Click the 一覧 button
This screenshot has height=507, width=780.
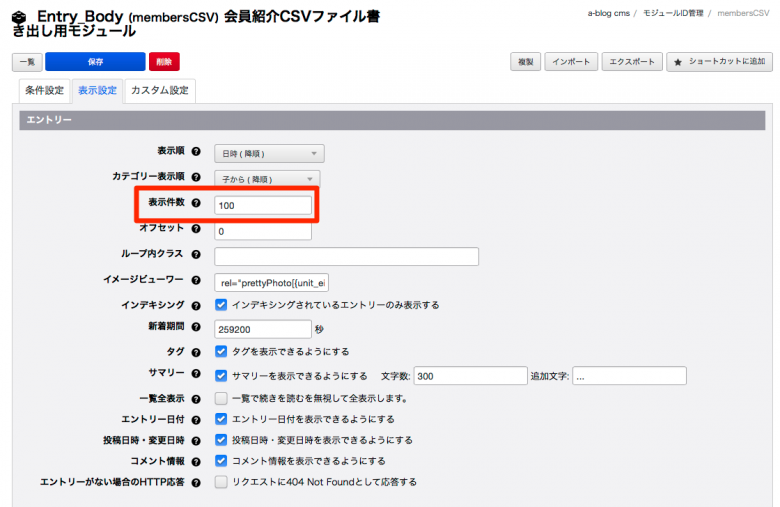(x=27, y=62)
